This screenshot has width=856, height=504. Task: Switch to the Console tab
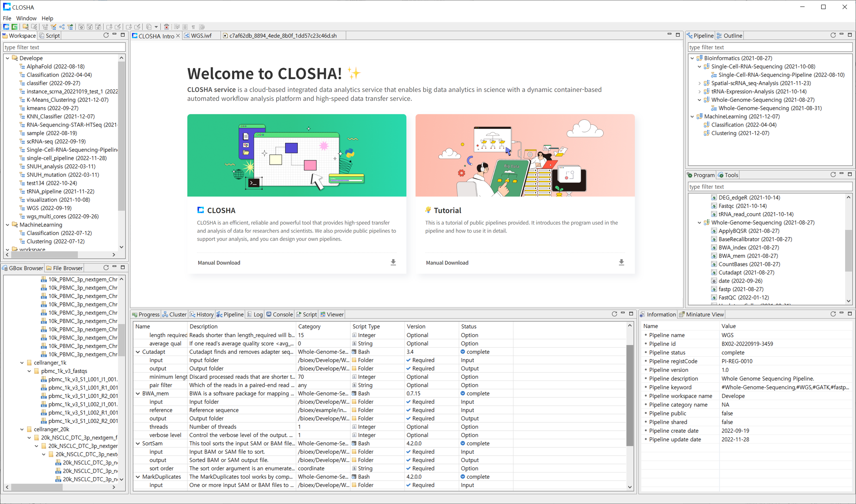coord(280,314)
